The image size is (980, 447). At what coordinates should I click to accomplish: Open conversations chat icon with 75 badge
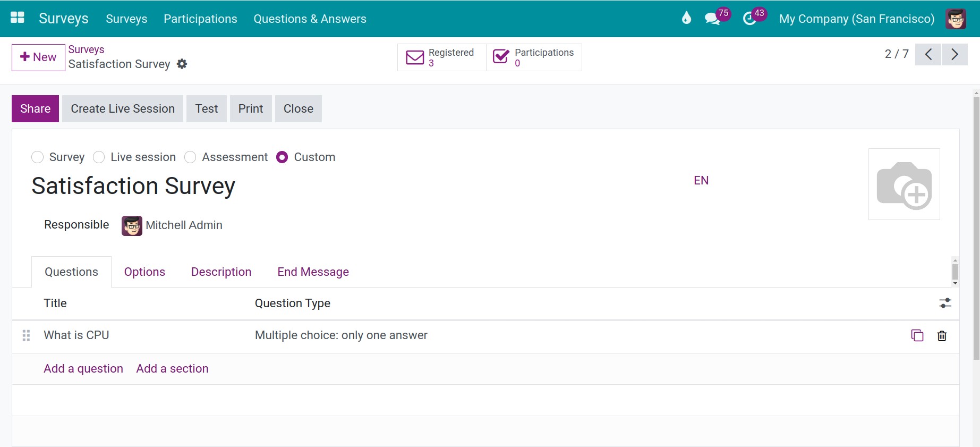pyautogui.click(x=712, y=19)
